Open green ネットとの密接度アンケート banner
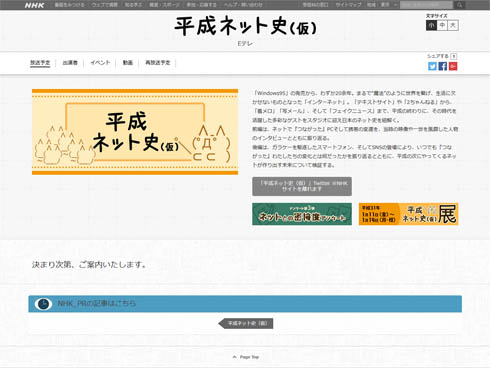The height and width of the screenshot is (368, 490). 302,214
